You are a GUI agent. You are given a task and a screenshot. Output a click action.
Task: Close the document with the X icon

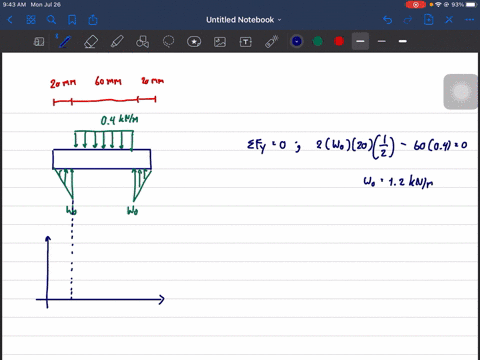(x=449, y=20)
